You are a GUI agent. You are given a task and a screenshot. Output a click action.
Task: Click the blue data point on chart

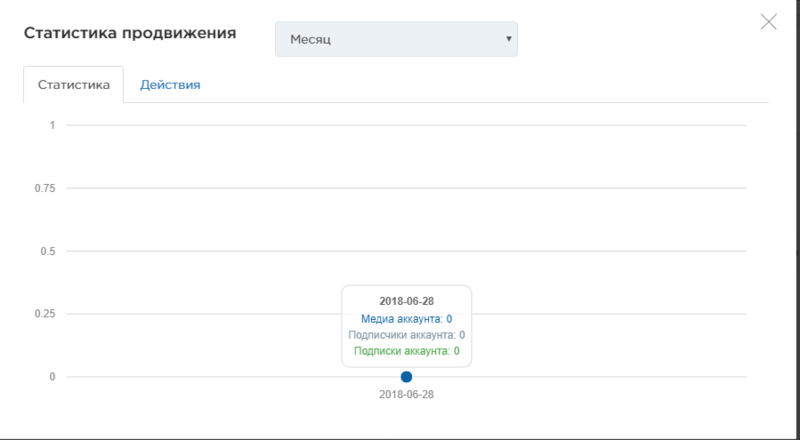(x=406, y=377)
